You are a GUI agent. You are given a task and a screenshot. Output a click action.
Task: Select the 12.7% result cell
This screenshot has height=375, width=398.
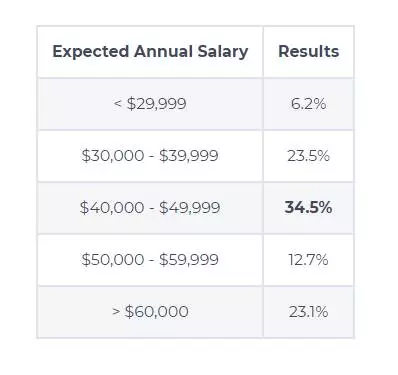(x=309, y=260)
